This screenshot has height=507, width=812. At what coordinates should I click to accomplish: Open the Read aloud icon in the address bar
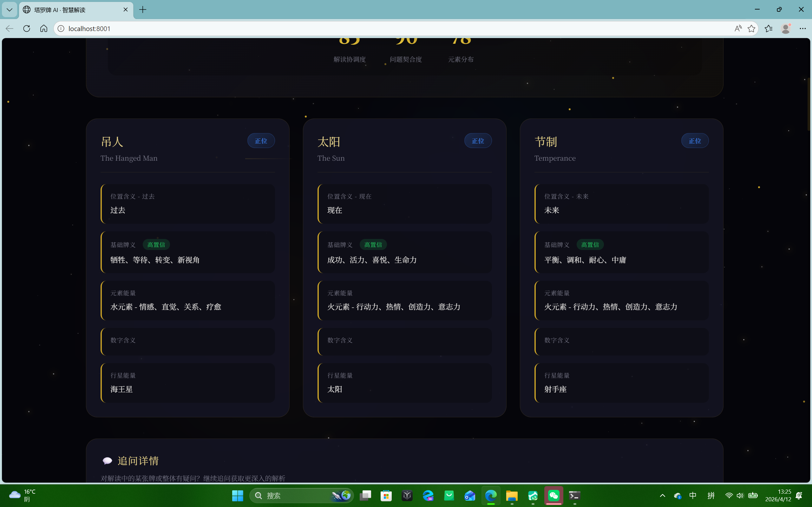tap(737, 29)
